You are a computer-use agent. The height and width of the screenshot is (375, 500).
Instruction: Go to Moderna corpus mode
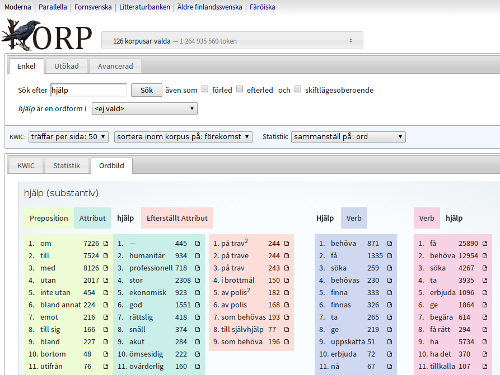click(x=18, y=7)
